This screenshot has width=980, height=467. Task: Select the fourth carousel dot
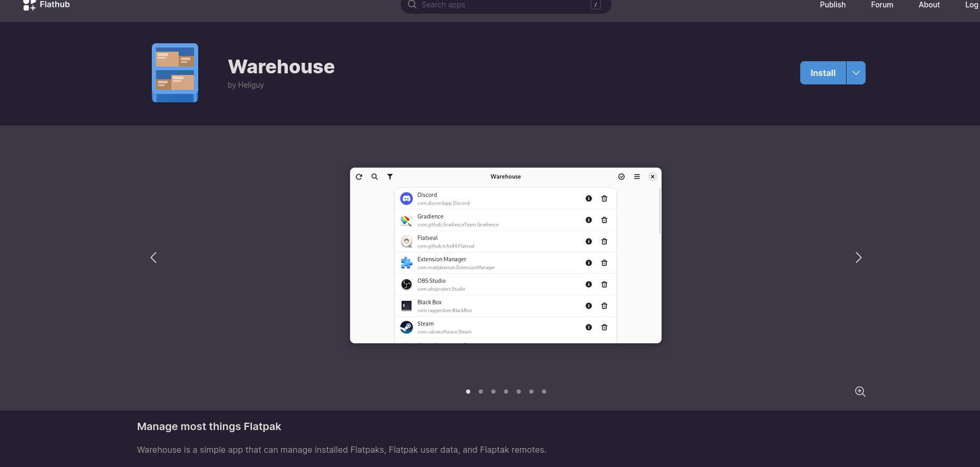click(506, 392)
